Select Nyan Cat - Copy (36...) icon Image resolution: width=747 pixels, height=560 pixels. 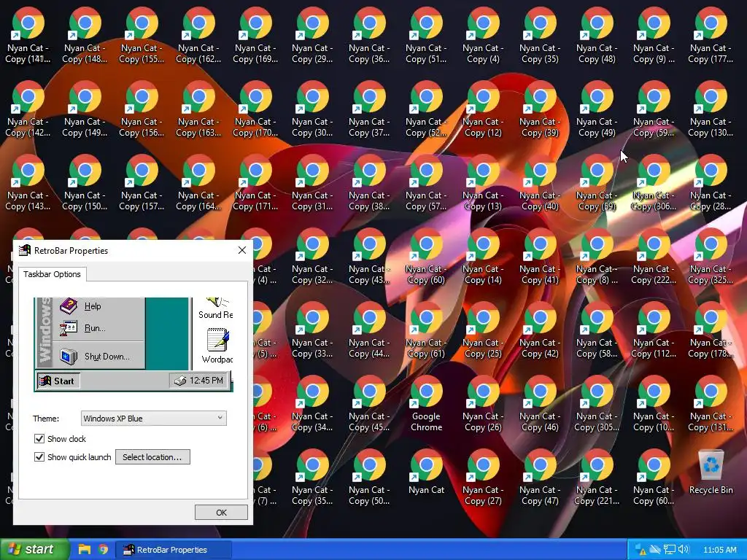(x=369, y=35)
